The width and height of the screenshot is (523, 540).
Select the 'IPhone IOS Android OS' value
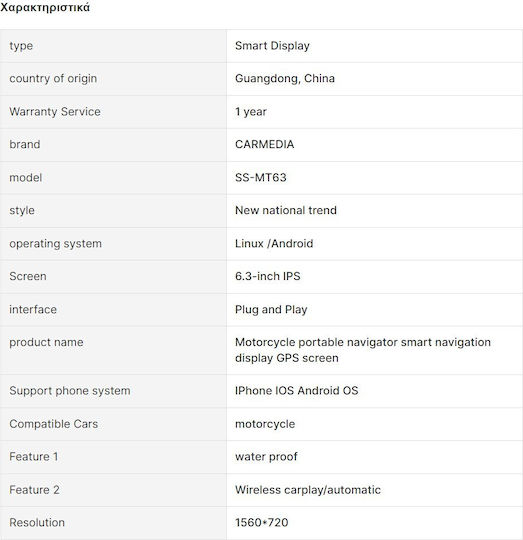[296, 391]
